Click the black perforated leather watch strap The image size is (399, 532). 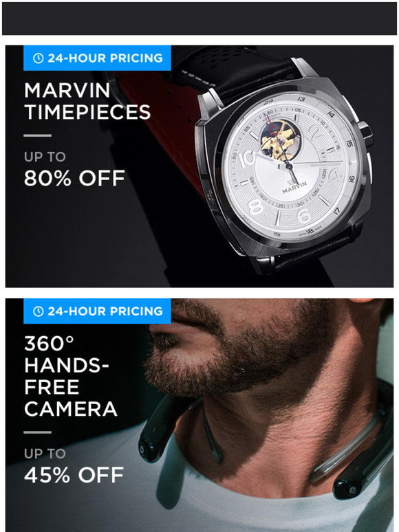click(238, 69)
